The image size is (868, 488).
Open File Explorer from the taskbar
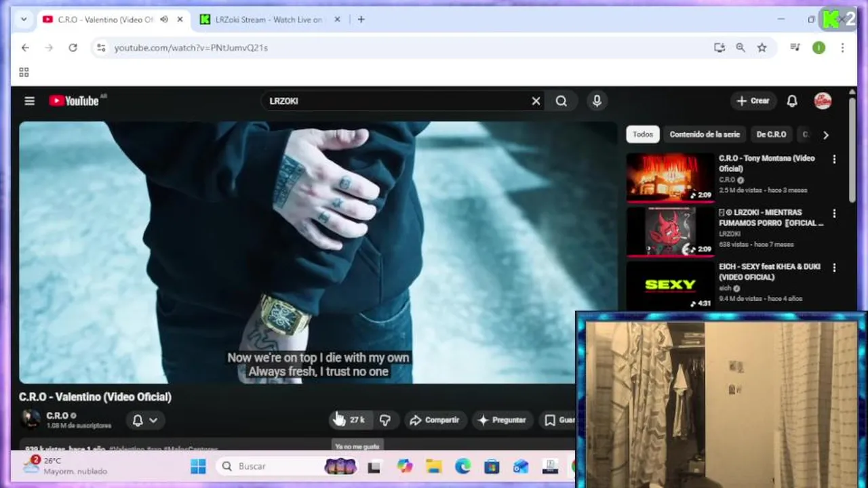click(x=433, y=466)
